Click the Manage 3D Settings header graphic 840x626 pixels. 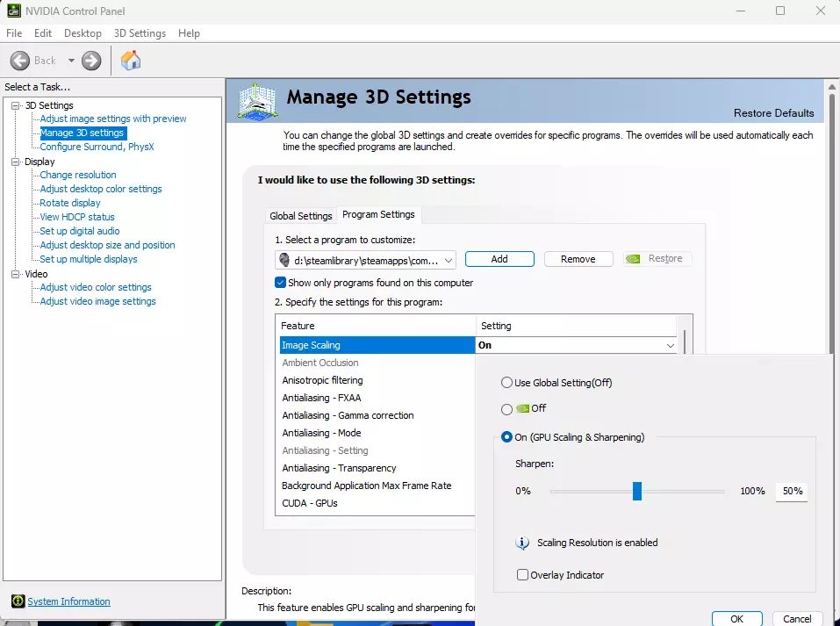point(257,101)
